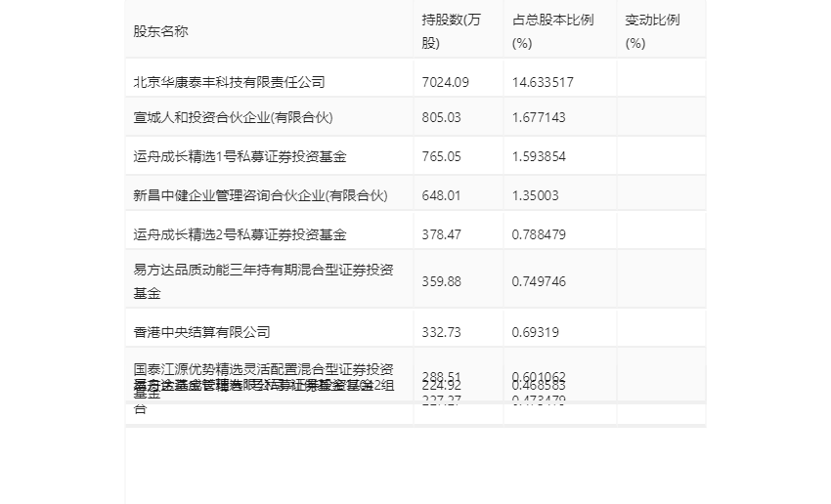This screenshot has width=831, height=504.
Task: Select the ratio value 1.593854
Action: coord(539,156)
